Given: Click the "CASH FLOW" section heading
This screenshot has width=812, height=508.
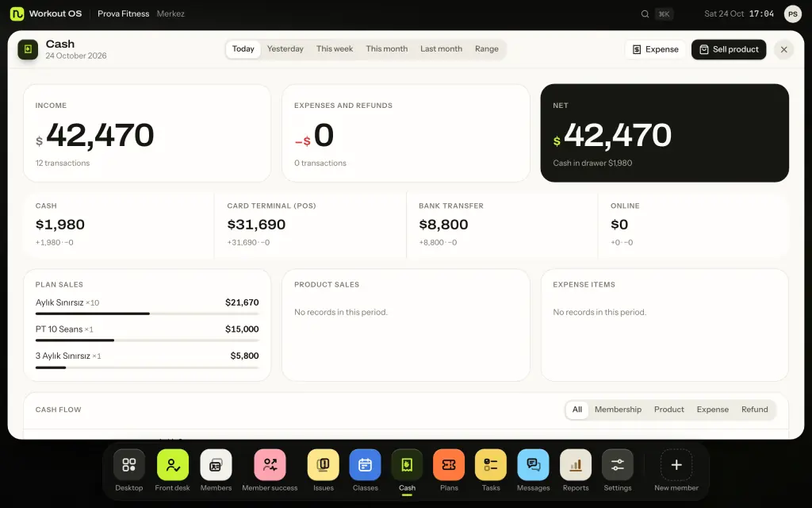Looking at the screenshot, I should pyautogui.click(x=58, y=410).
